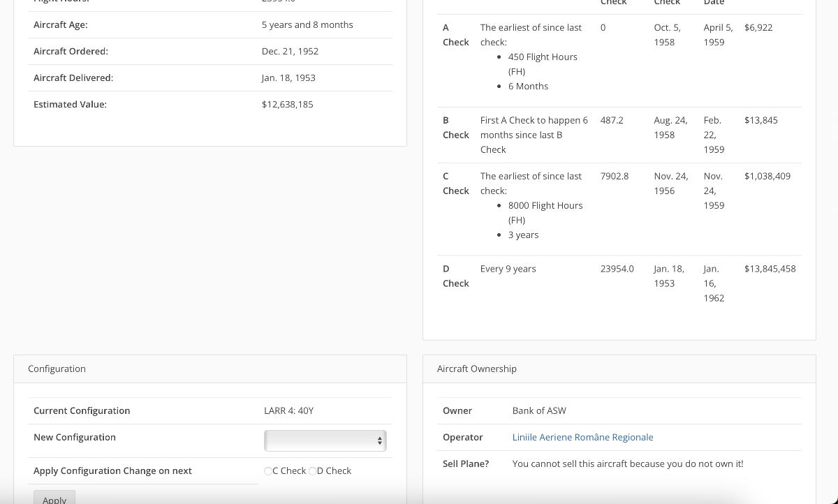Click the A Check row label

[455, 35]
